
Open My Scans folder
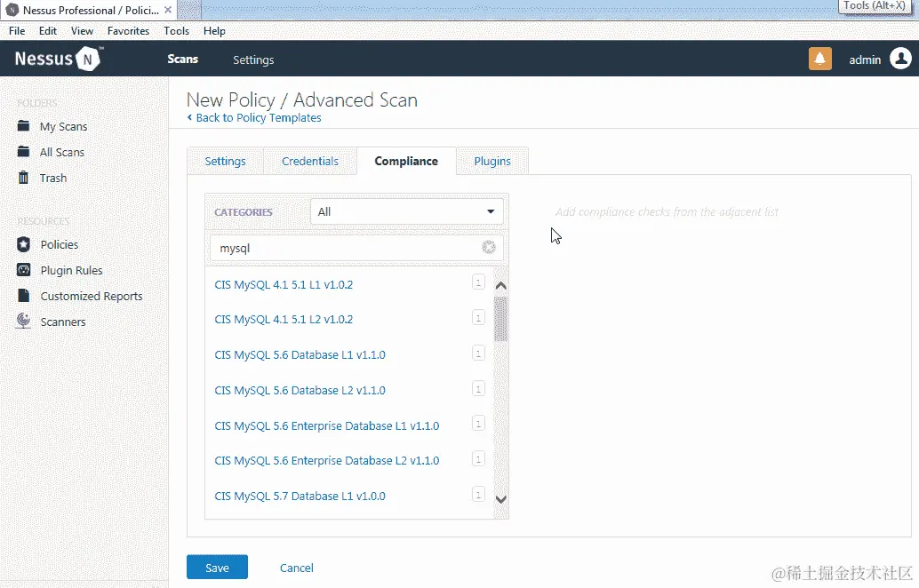pyautogui.click(x=63, y=126)
